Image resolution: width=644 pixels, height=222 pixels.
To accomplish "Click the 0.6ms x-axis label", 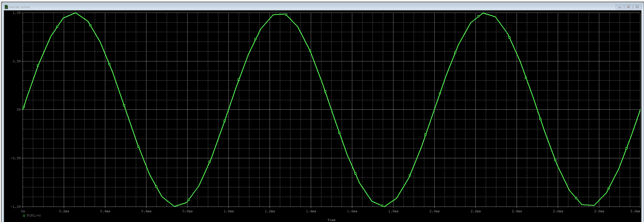I will pyautogui.click(x=146, y=211).
